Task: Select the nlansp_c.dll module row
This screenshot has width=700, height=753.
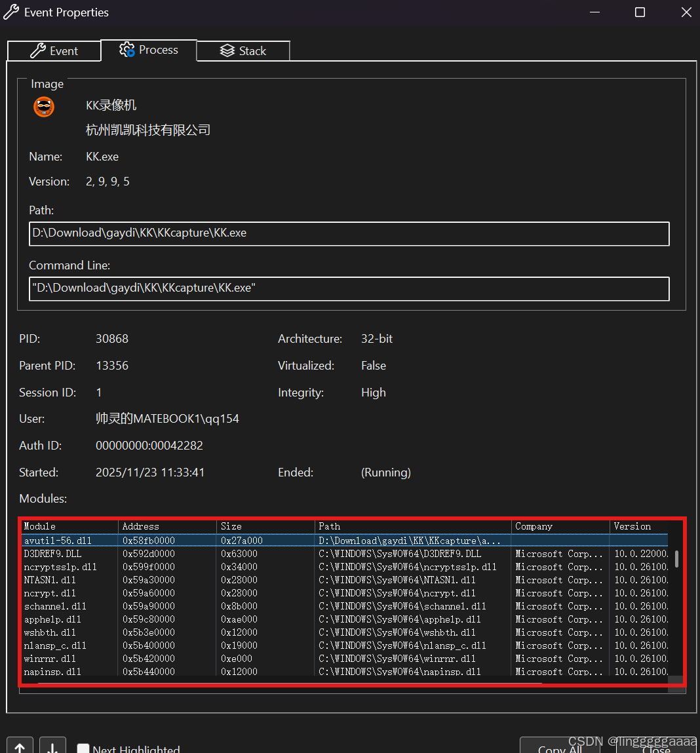Action: [x=345, y=646]
